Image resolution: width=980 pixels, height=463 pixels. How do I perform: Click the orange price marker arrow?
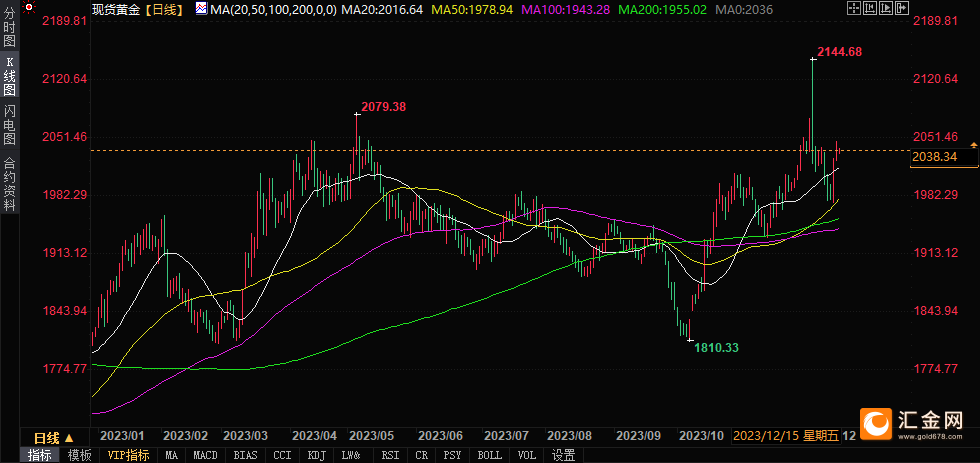(x=974, y=145)
